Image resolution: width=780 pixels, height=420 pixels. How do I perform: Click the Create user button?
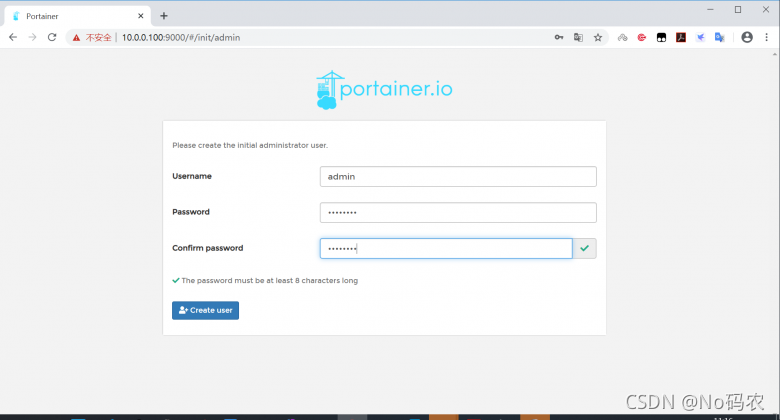[x=205, y=311]
